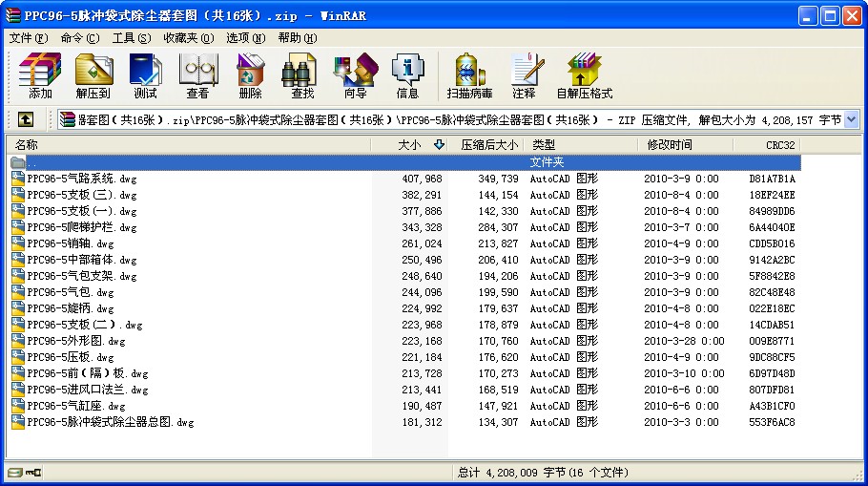Screen dimensions: 868x486
Task: Open the 选项(N) menu
Action: point(245,37)
